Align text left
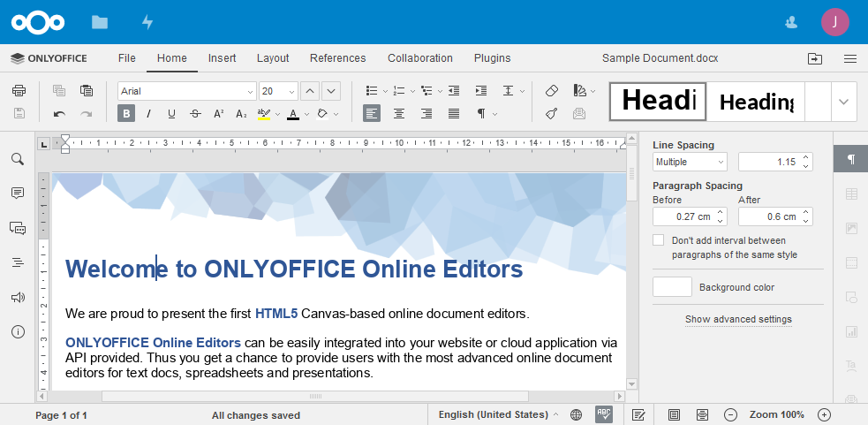The height and width of the screenshot is (425, 868). click(x=372, y=114)
